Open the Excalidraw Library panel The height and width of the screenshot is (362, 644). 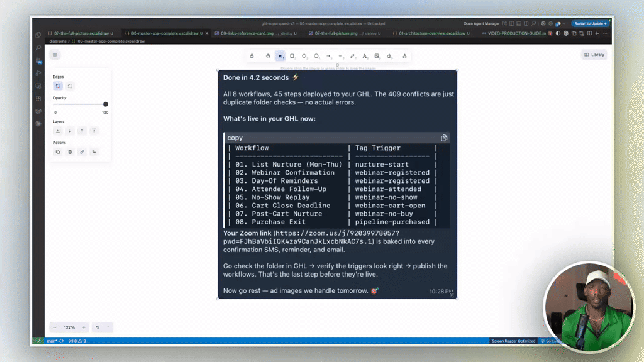[x=594, y=54]
